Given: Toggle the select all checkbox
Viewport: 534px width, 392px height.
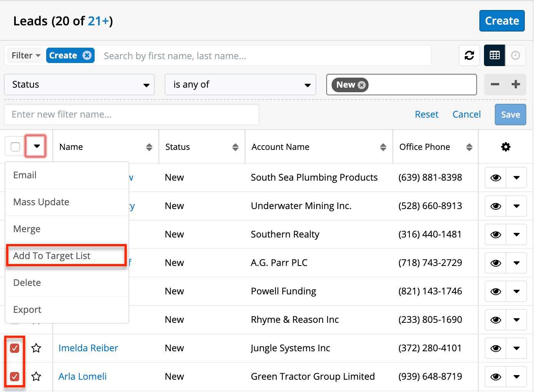Looking at the screenshot, I should (x=15, y=147).
